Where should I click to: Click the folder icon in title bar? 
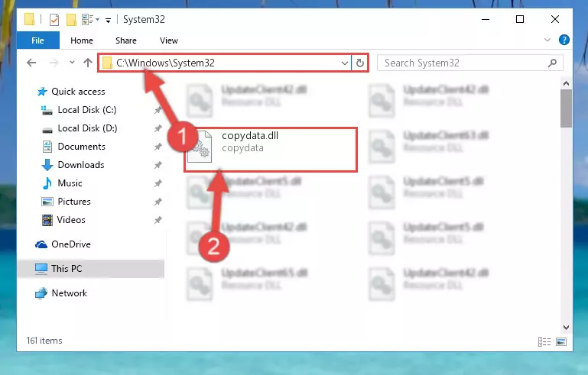(x=30, y=19)
